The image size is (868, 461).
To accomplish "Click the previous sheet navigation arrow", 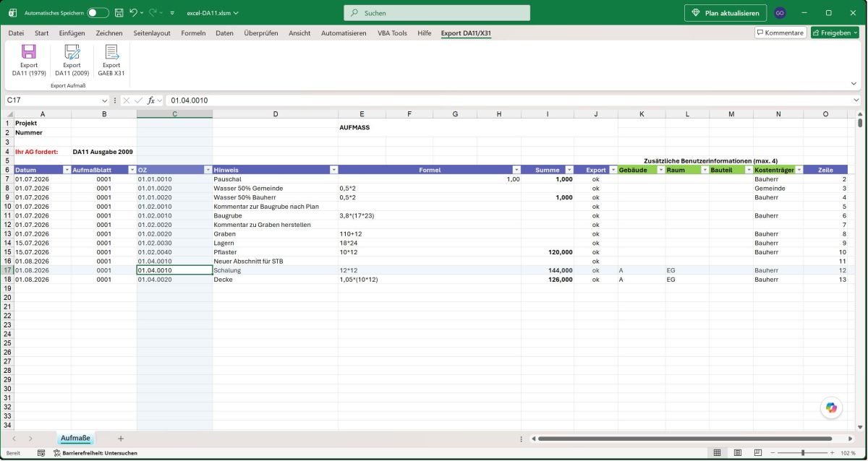I will coord(13,439).
